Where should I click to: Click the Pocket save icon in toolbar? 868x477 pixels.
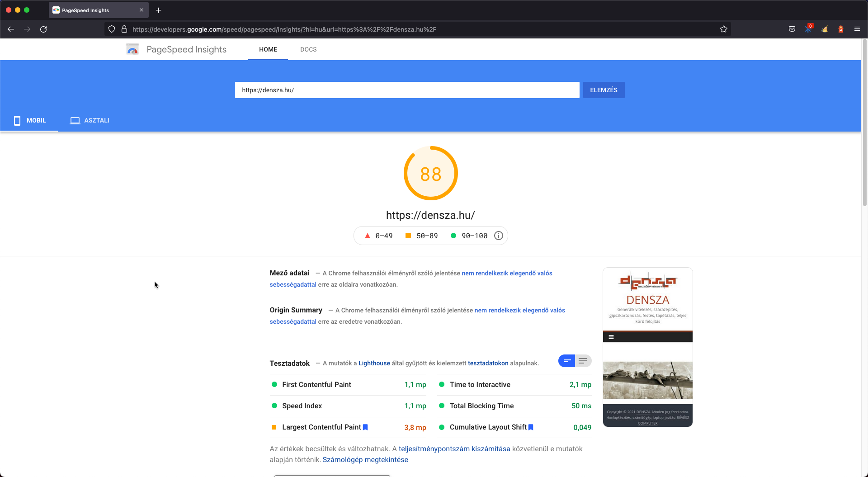792,29
